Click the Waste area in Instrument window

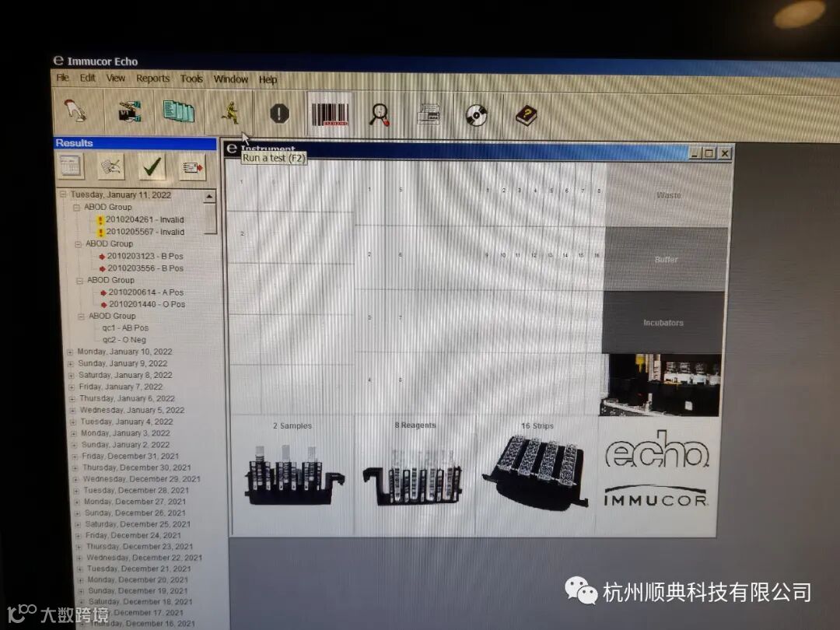(x=669, y=195)
